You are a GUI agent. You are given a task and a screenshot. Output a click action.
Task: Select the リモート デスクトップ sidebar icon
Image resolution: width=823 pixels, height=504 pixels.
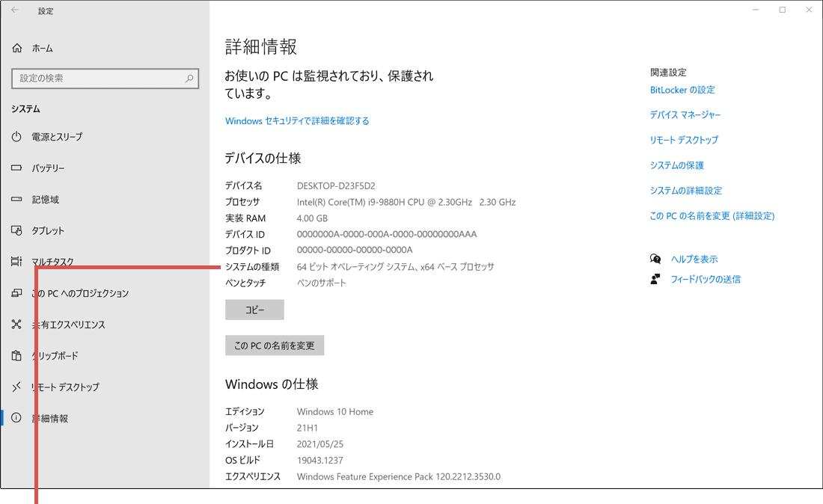tap(16, 387)
